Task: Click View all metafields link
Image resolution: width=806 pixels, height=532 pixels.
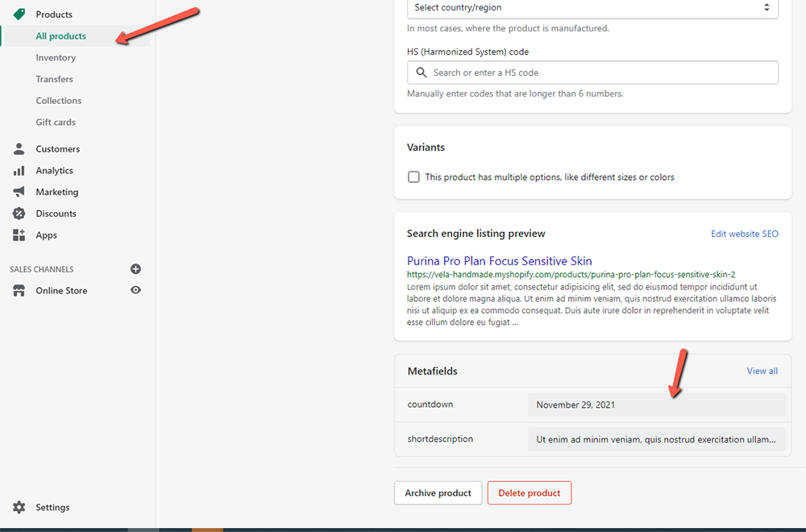Action: tap(762, 371)
